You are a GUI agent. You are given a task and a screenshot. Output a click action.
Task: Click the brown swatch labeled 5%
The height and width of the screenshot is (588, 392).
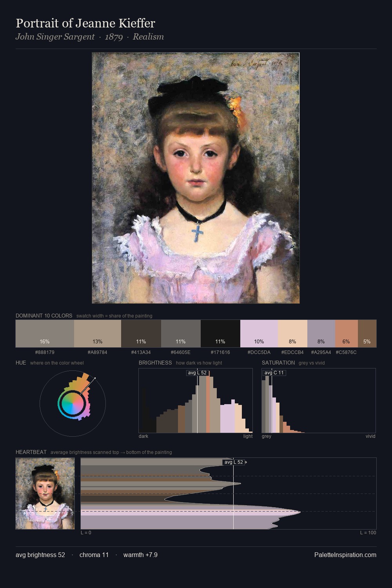pos(367,334)
